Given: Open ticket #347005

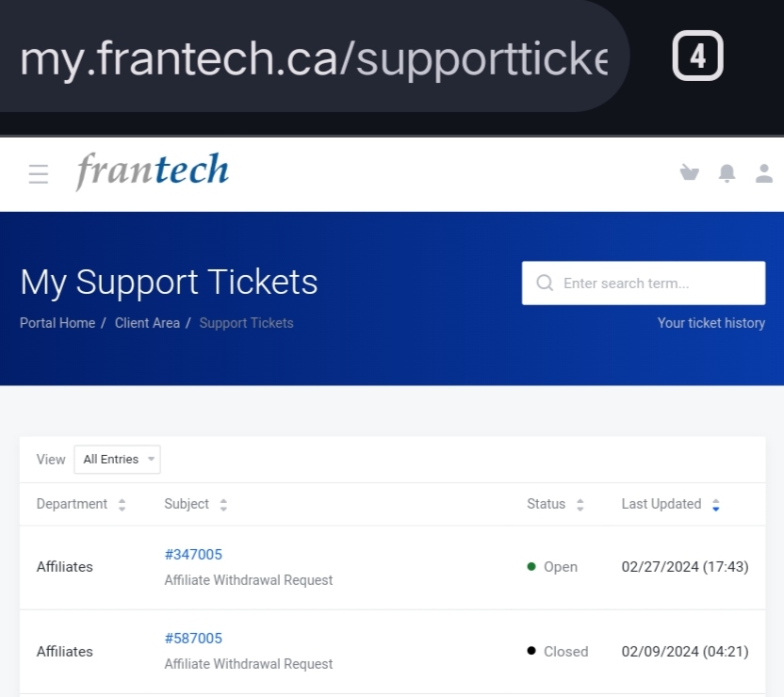Looking at the screenshot, I should (x=193, y=555).
